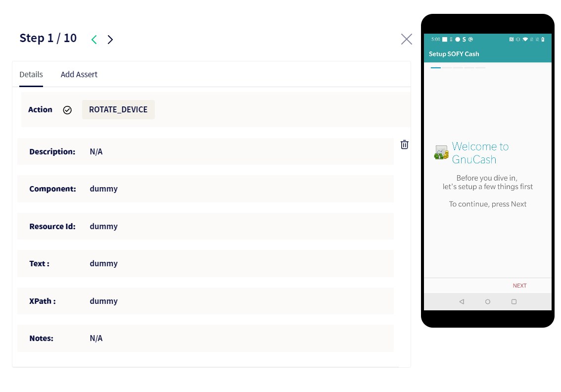Click the Welcome to GnuCash heading
The image size is (561, 392).
pos(480,153)
